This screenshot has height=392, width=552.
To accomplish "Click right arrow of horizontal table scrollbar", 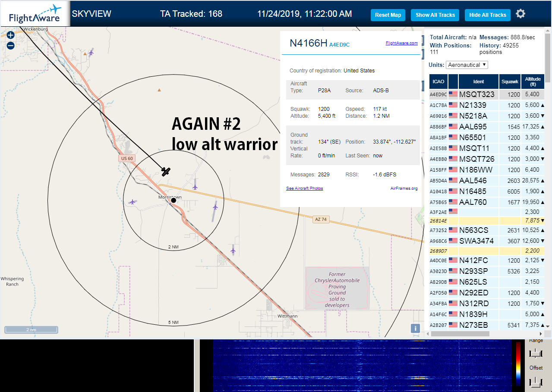I will (541, 334).
